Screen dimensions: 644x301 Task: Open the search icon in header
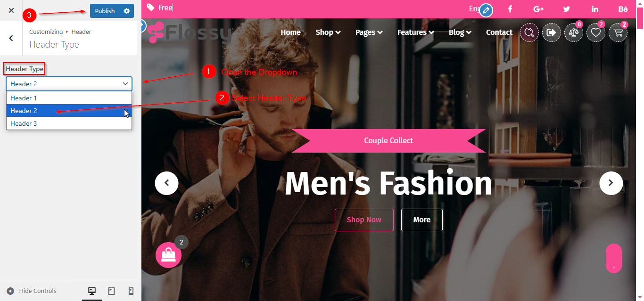click(529, 33)
